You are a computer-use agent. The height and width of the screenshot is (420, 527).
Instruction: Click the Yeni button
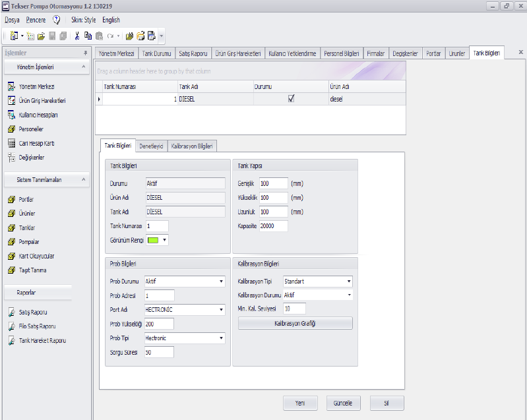300,403
